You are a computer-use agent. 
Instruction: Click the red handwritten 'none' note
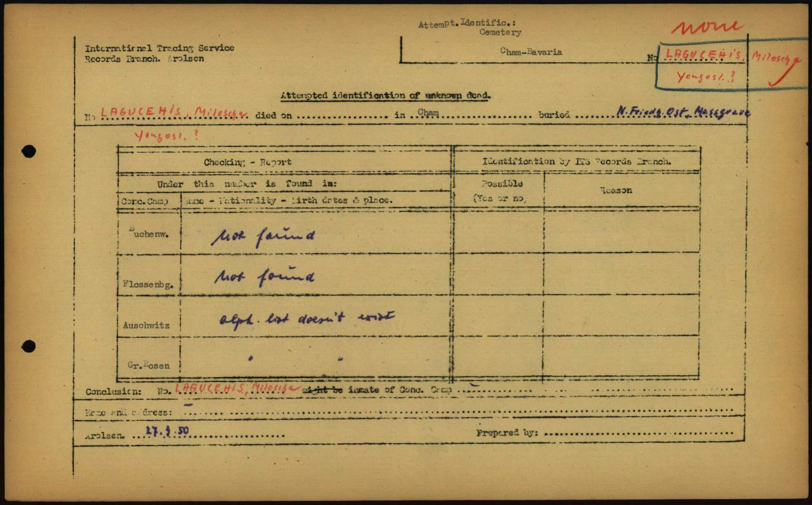coord(707,27)
